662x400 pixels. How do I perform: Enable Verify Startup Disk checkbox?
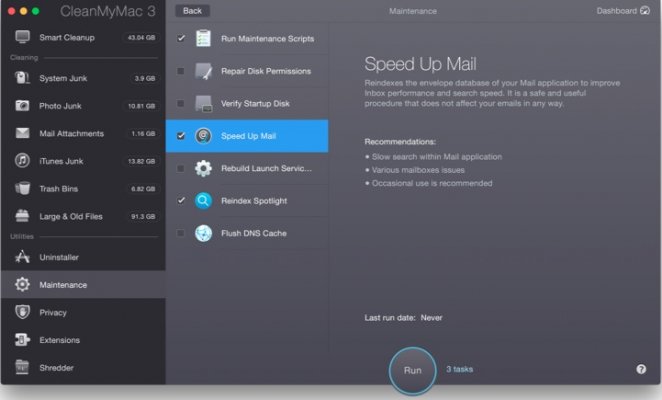(x=181, y=103)
